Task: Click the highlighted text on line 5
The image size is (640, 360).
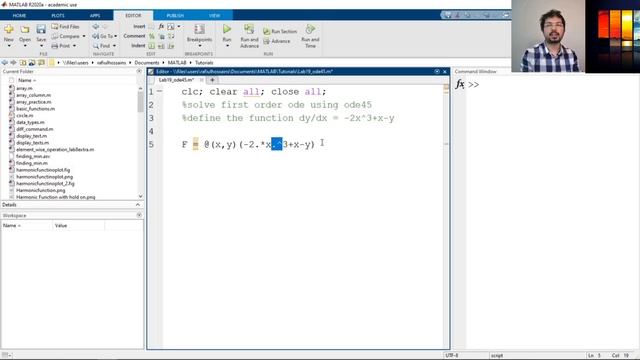Action: pyautogui.click(x=277, y=144)
